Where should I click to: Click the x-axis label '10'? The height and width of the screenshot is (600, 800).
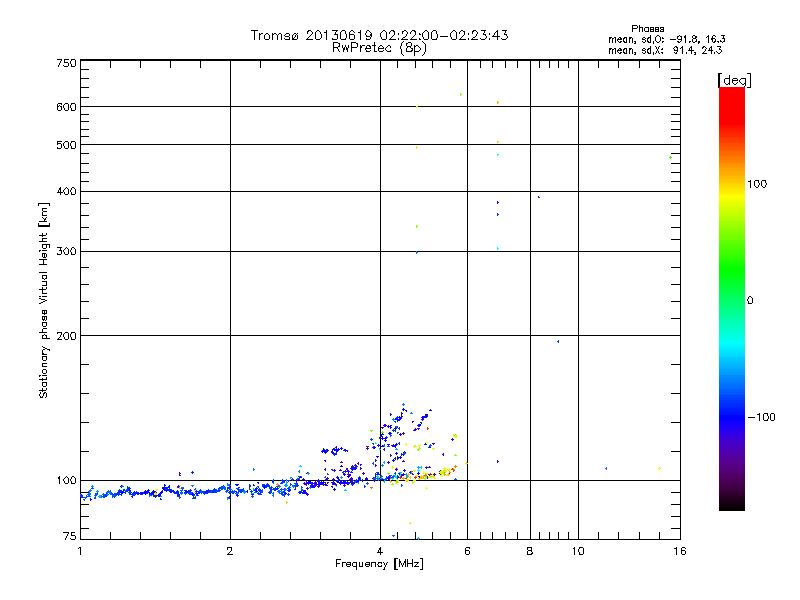pyautogui.click(x=578, y=551)
